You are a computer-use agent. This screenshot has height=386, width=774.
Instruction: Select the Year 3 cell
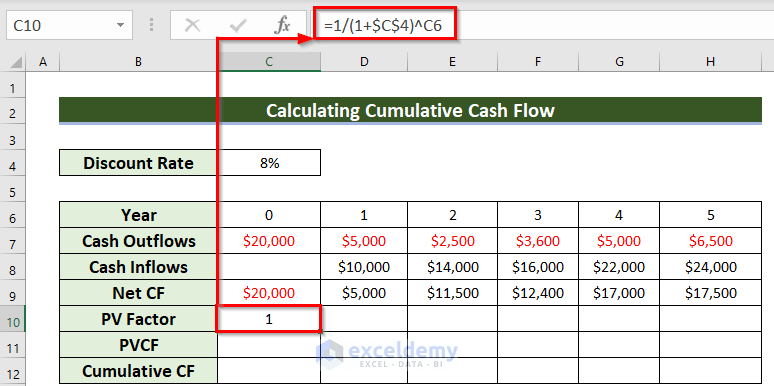pos(538,214)
